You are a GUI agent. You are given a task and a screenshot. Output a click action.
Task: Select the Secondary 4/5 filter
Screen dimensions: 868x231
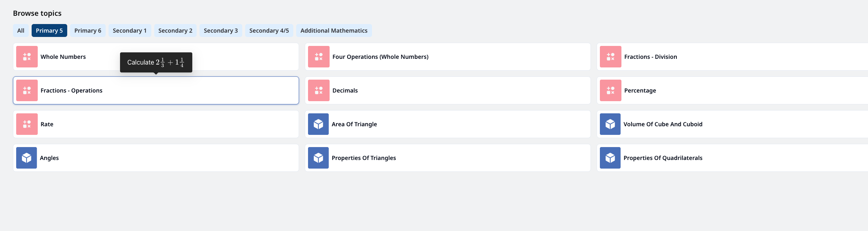269,30
